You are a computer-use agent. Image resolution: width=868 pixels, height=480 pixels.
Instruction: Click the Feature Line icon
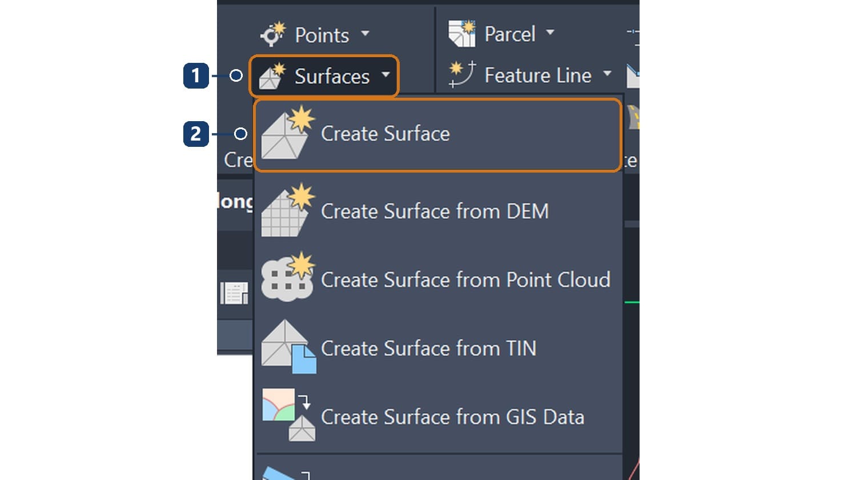(x=461, y=74)
